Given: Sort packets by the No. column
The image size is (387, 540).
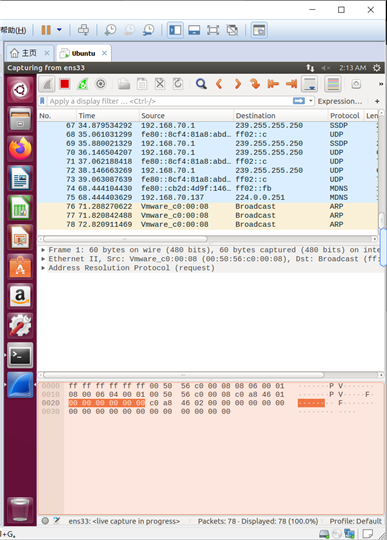Looking at the screenshot, I should [56, 116].
